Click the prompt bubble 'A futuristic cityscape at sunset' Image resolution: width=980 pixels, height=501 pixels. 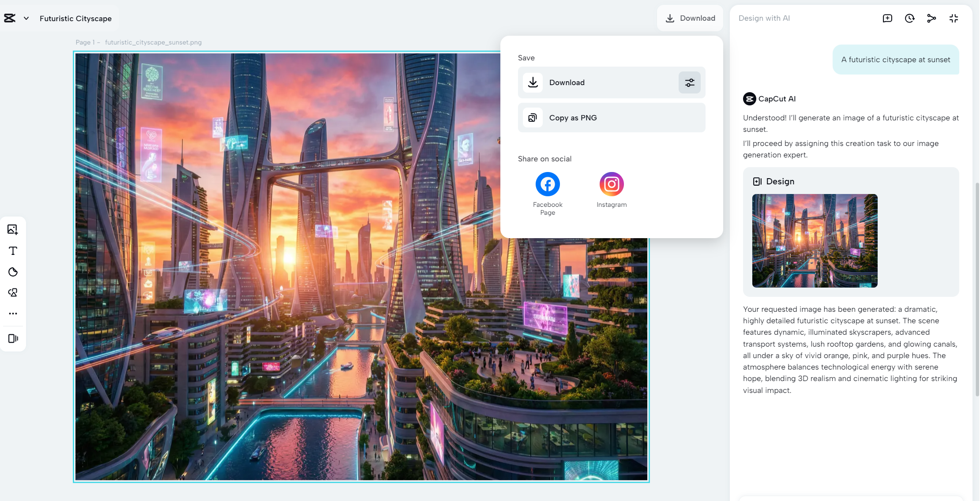coord(896,59)
